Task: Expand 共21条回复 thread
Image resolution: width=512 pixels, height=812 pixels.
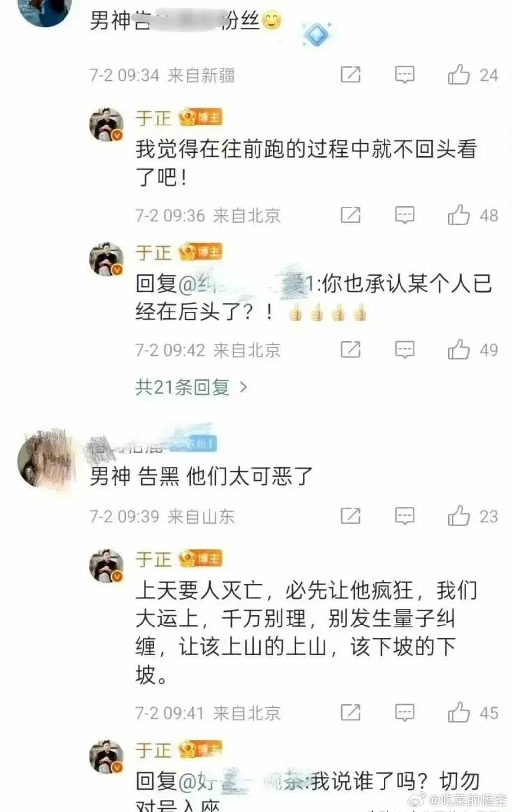Action: pyautogui.click(x=191, y=387)
